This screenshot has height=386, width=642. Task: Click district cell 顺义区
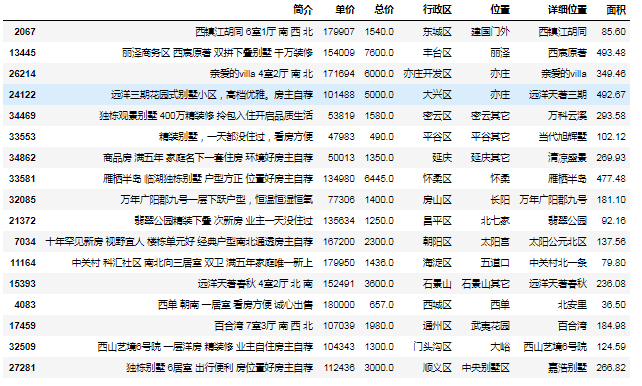click(x=437, y=368)
